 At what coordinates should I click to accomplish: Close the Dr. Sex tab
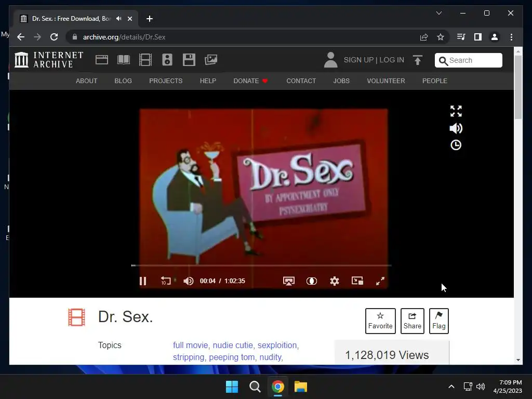pos(129,19)
